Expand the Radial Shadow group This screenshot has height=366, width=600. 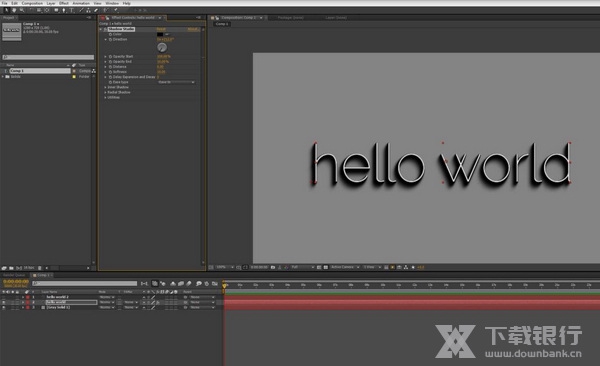(105, 92)
